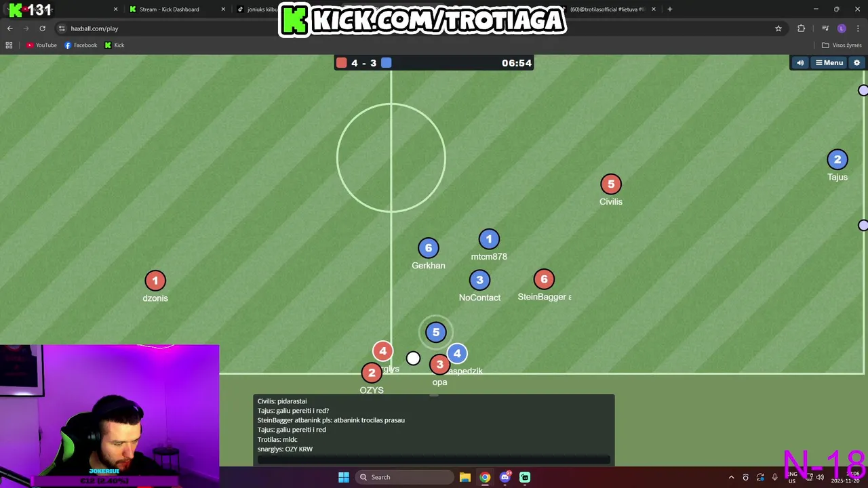Screen dimensions: 868x488
Task: Reload the haxball.com page
Action: coord(42,28)
